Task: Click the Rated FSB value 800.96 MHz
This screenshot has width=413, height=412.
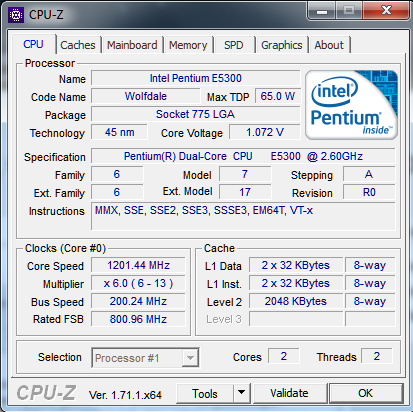Action: [138, 319]
